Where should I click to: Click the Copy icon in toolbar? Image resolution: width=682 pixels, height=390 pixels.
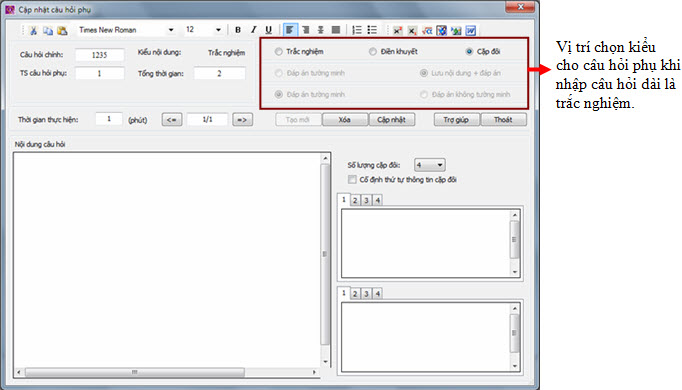pos(48,30)
